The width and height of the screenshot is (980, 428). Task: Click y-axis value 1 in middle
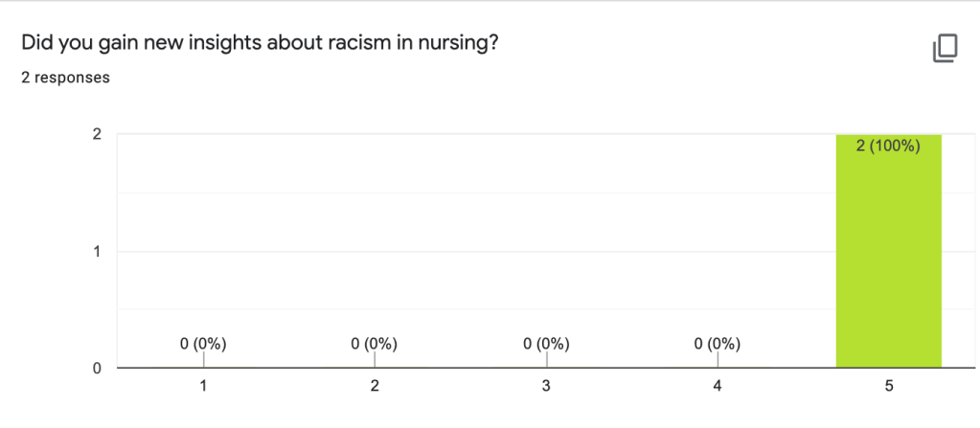click(x=97, y=252)
